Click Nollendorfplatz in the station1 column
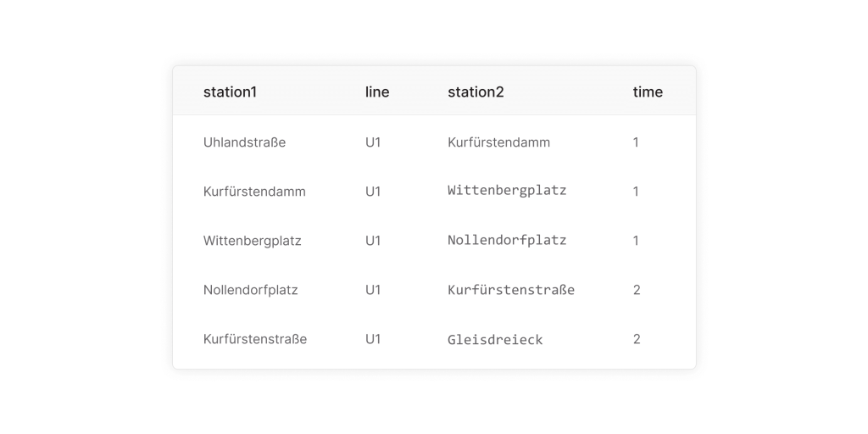 click(251, 290)
